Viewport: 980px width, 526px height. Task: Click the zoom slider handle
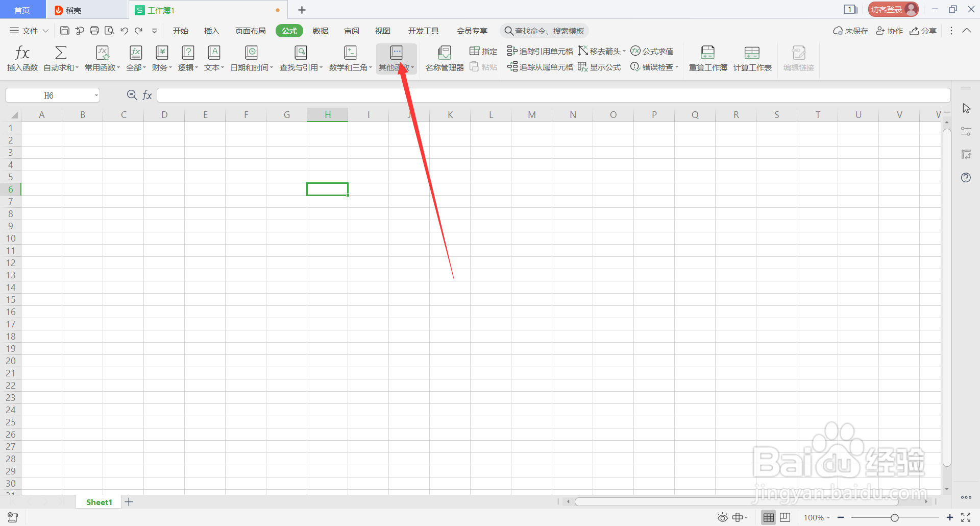point(895,518)
